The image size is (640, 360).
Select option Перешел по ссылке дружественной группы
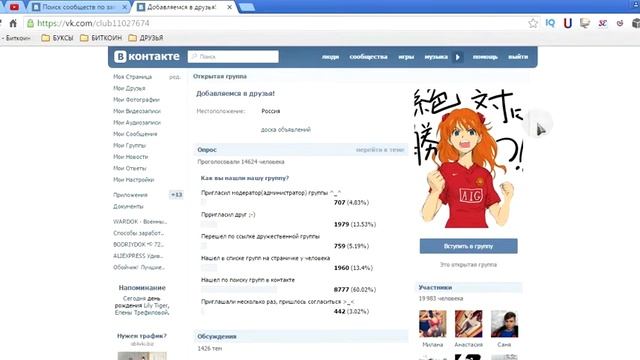pyautogui.click(x=260, y=236)
